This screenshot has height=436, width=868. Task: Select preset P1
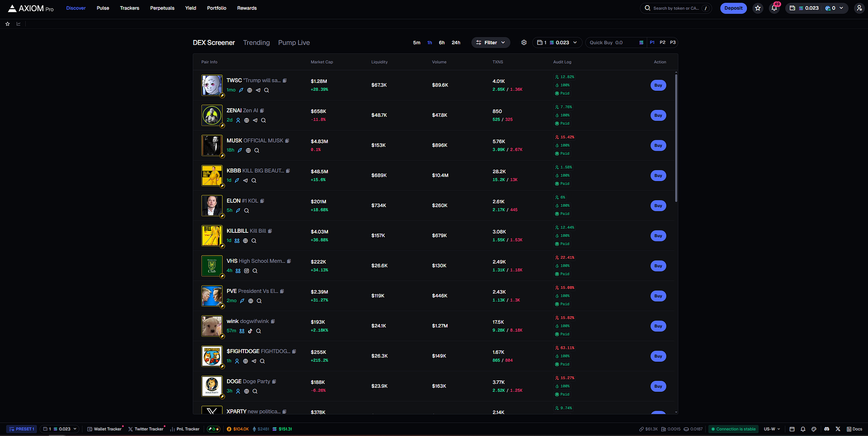(652, 43)
